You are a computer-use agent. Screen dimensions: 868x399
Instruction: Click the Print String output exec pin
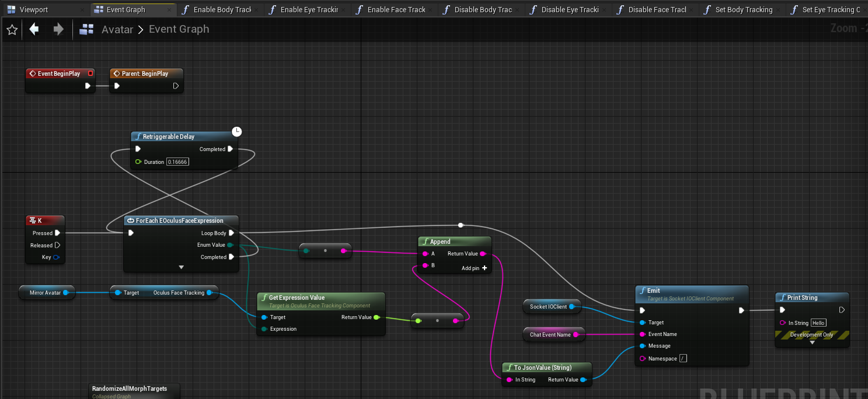[x=842, y=310]
